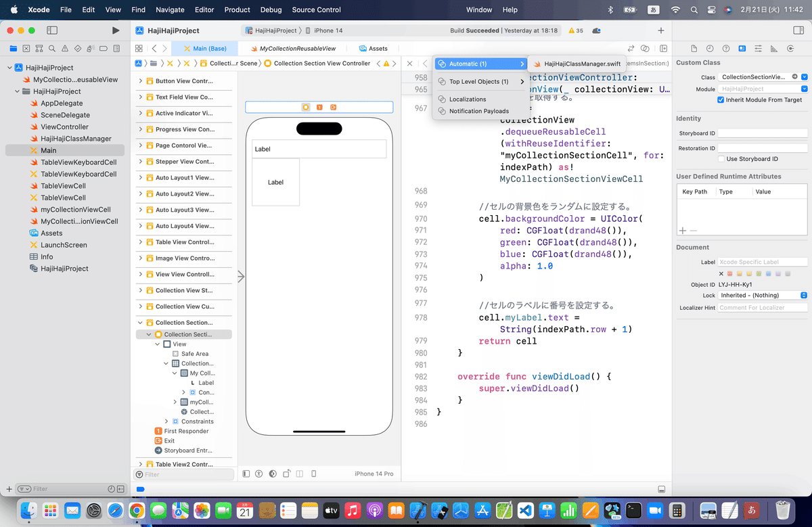Change orientation in canvas bar
The image size is (812, 527).
pyautogui.click(x=287, y=474)
